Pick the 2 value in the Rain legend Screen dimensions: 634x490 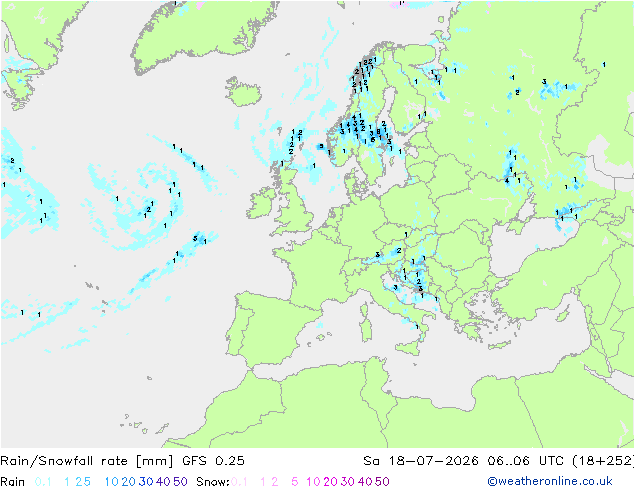coord(79,482)
